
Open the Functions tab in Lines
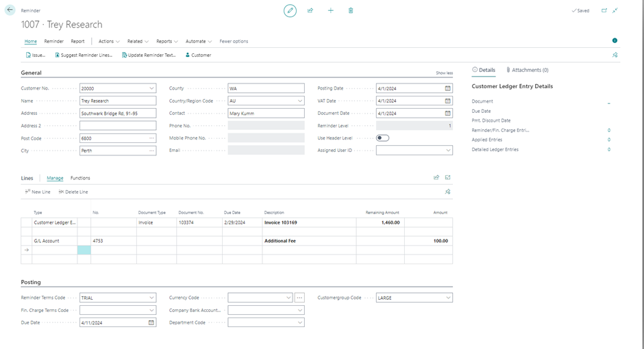pos(80,178)
